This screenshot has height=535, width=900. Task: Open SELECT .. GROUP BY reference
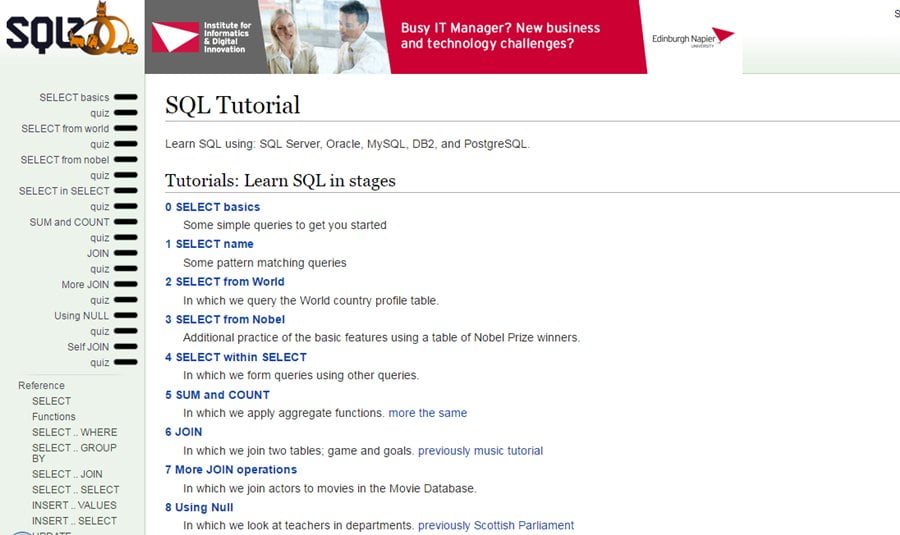pyautogui.click(x=74, y=453)
